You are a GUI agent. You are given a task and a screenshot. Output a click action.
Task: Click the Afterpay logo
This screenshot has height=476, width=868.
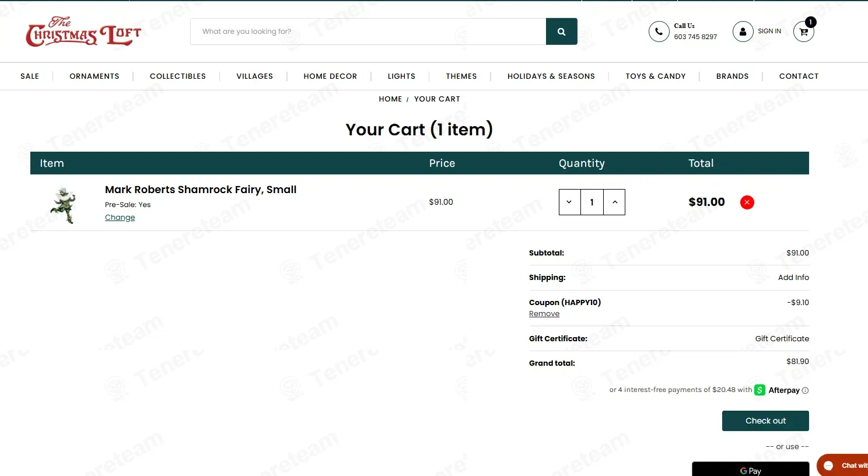tap(777, 390)
